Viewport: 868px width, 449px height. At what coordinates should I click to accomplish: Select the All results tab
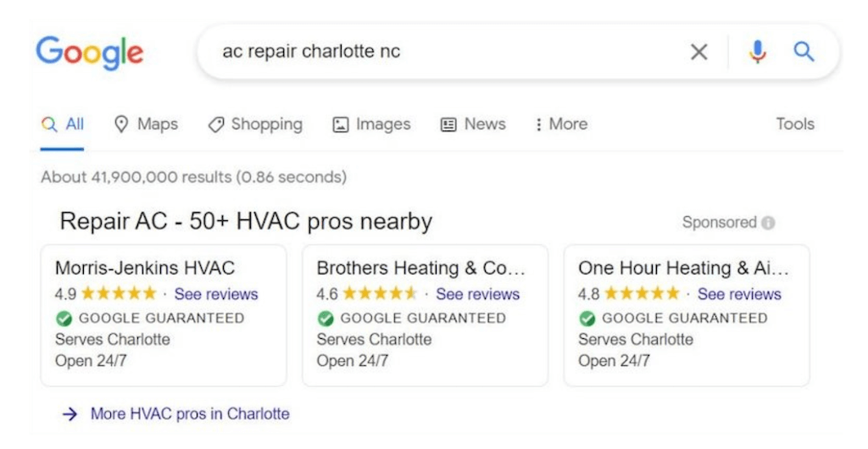point(64,125)
